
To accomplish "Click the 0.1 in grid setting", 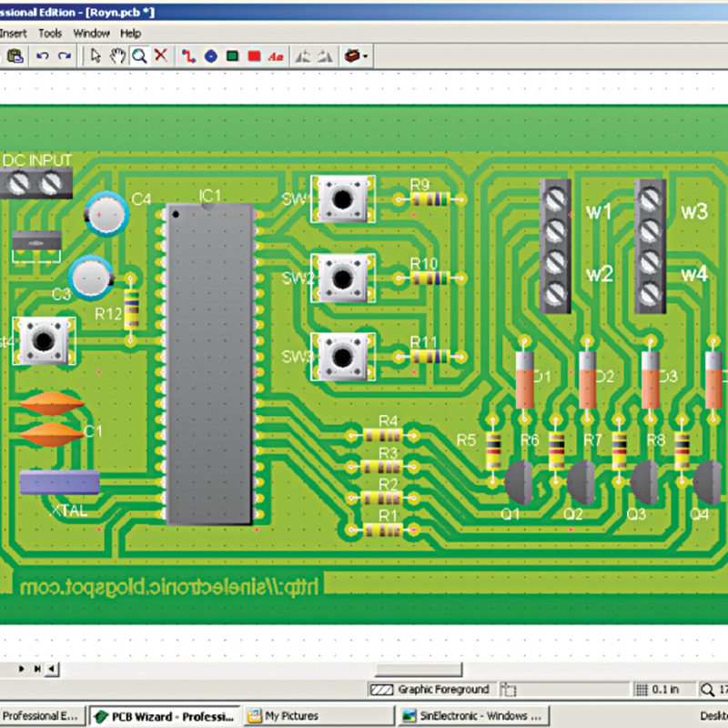I will (665, 689).
